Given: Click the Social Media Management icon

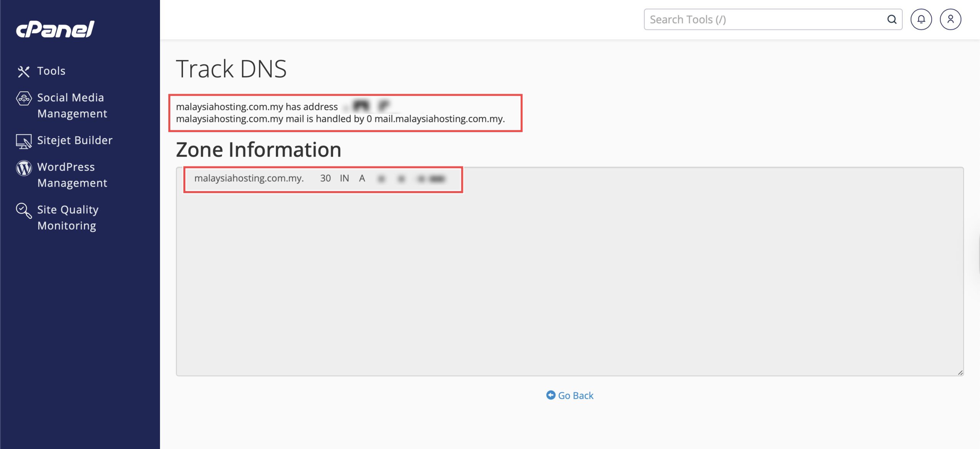Looking at the screenshot, I should pyautogui.click(x=24, y=98).
